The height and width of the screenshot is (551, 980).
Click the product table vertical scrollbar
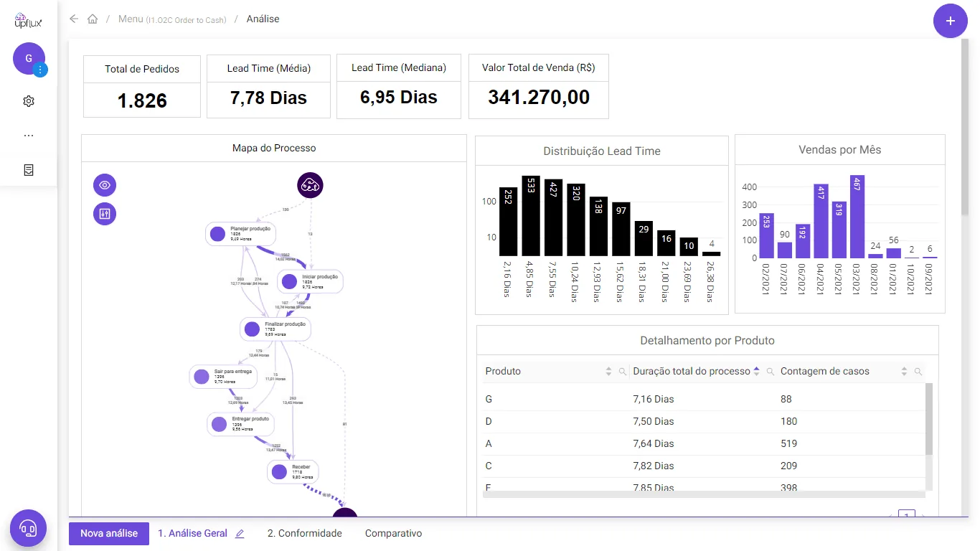tap(929, 419)
